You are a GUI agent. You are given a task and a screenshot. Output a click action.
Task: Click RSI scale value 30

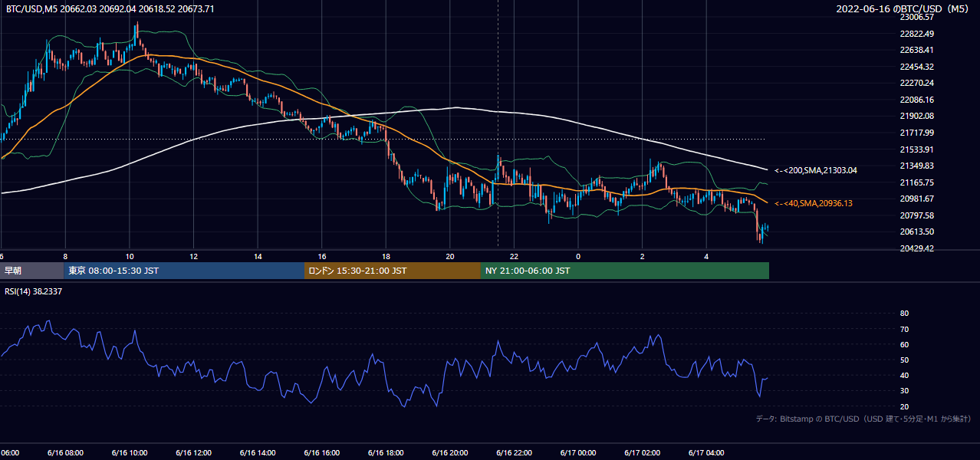[904, 391]
